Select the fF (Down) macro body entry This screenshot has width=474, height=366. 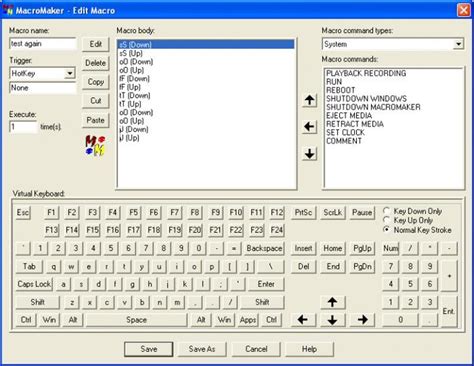(x=134, y=79)
